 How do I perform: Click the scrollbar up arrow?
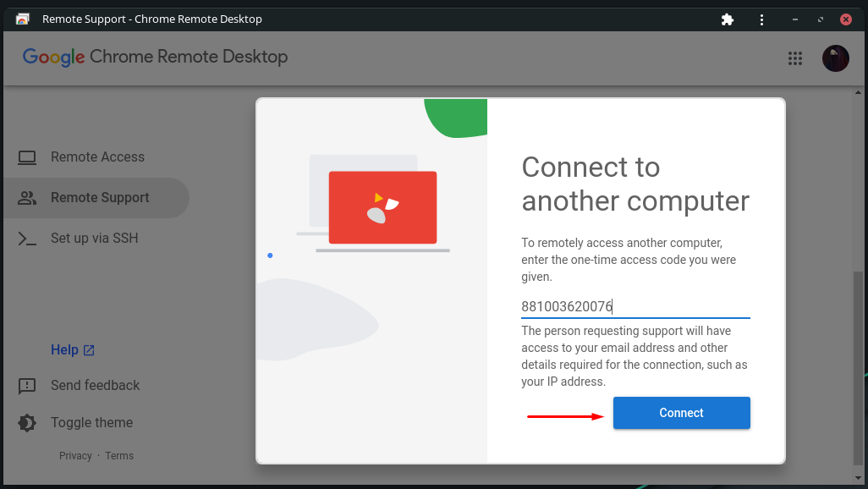pos(858,92)
